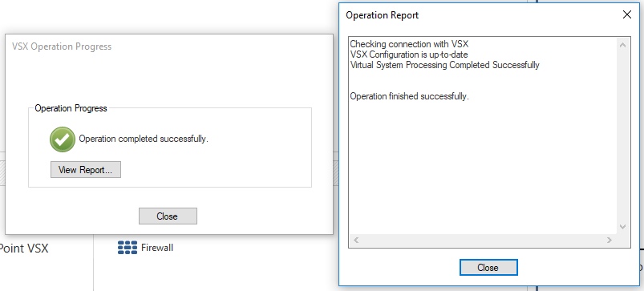Click Close button in Operation Report
Screen dimensions: 644x291
[488, 267]
